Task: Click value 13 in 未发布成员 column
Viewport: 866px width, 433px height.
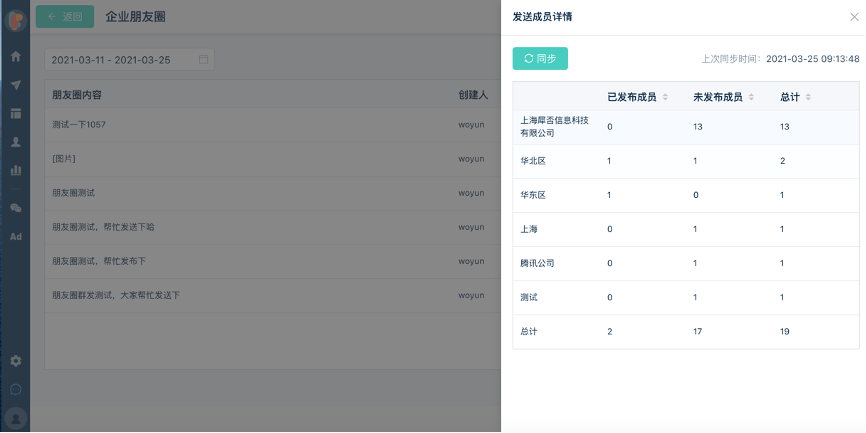Action: [x=698, y=127]
